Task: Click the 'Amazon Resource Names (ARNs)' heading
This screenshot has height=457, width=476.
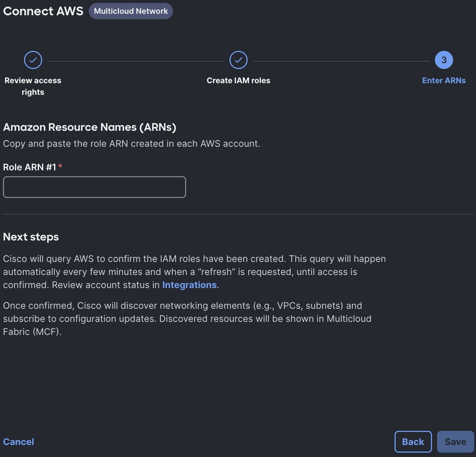Action: pyautogui.click(x=90, y=127)
